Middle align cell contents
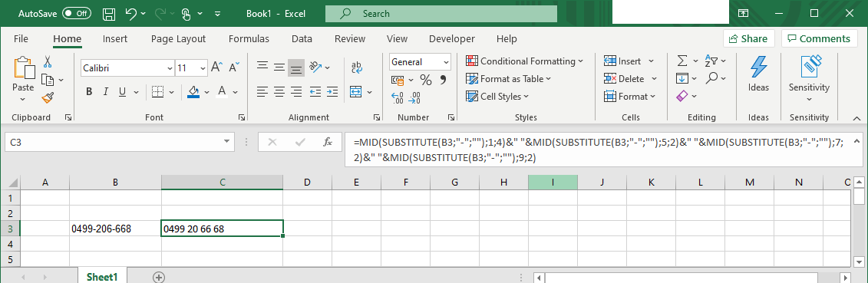Image resolution: width=868 pixels, height=283 pixels. click(279, 68)
